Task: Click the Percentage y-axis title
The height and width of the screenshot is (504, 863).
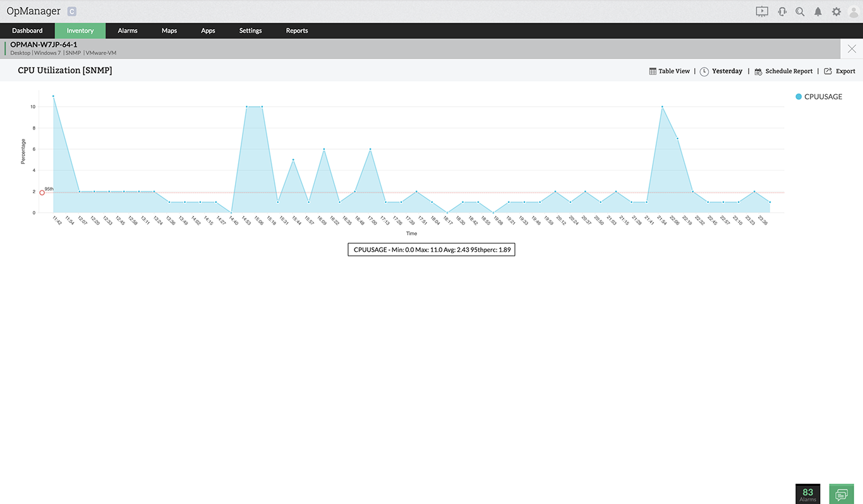Action: coord(23,152)
